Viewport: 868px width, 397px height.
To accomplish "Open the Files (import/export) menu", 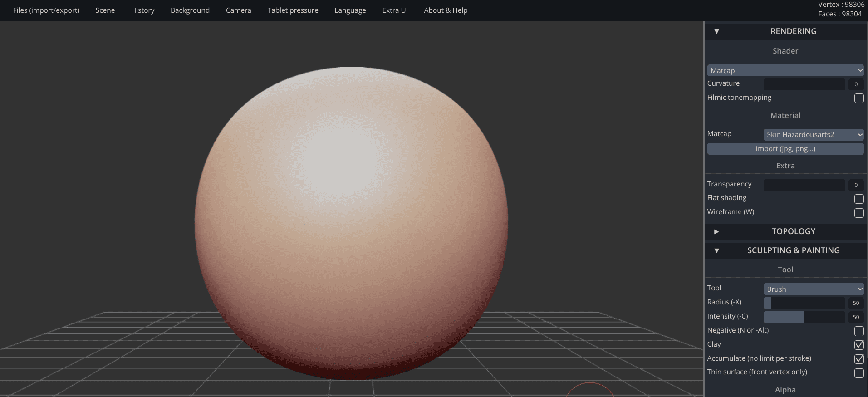I will coord(46,10).
